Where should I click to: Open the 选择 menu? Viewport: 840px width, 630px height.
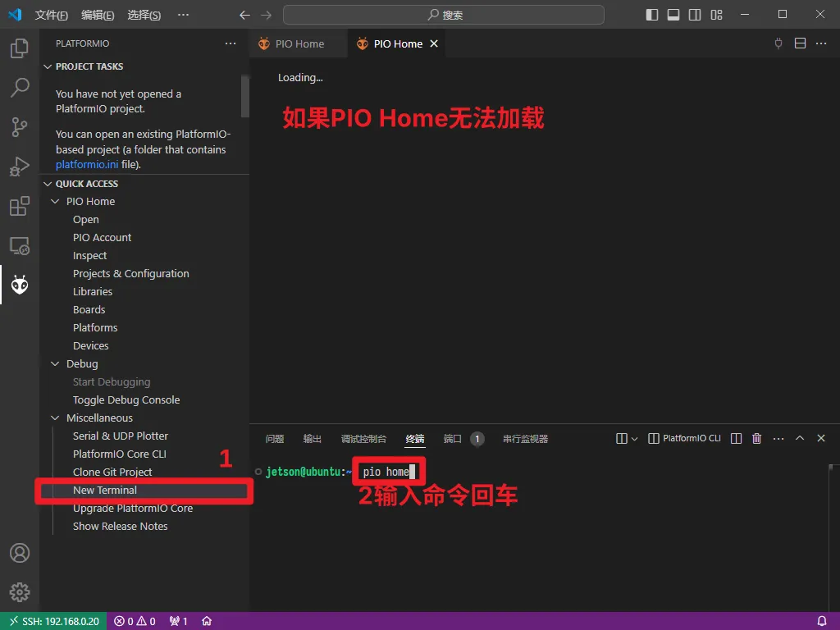[x=144, y=15]
